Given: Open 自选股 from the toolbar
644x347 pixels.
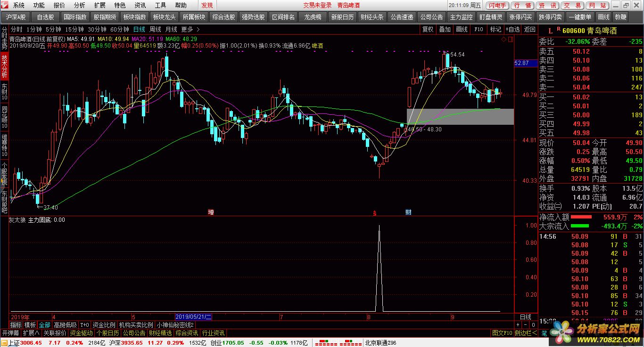Looking at the screenshot, I should point(45,16).
